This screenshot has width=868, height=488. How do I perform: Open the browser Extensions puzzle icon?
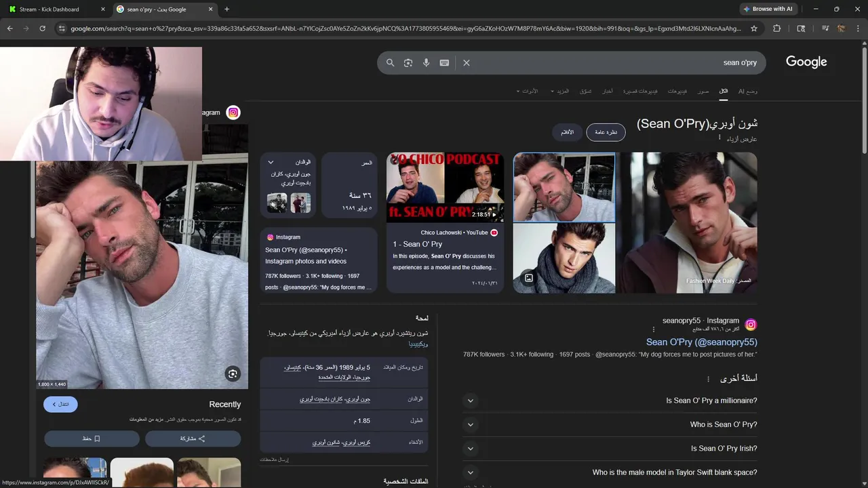tap(777, 28)
